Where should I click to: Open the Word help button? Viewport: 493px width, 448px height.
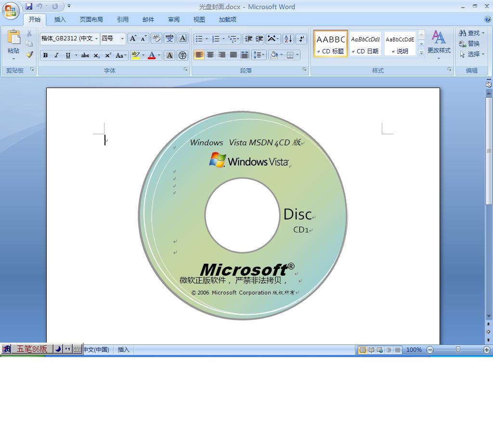[487, 19]
